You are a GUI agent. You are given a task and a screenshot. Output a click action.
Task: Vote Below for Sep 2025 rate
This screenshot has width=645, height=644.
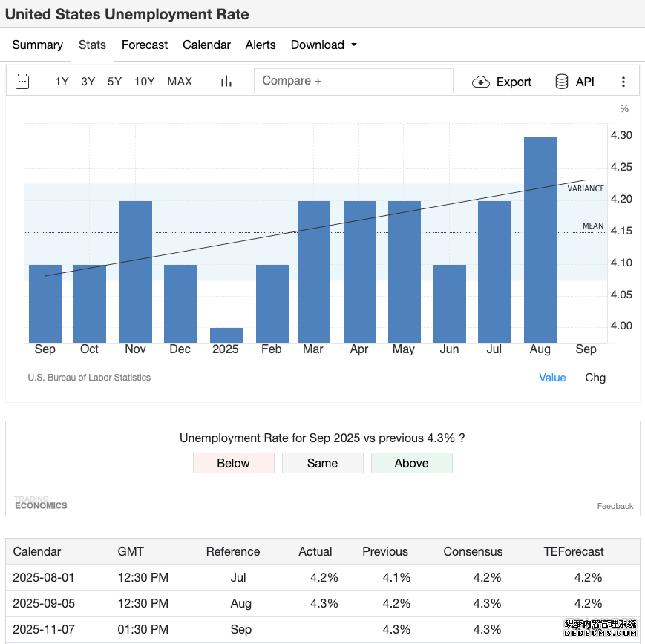point(234,463)
